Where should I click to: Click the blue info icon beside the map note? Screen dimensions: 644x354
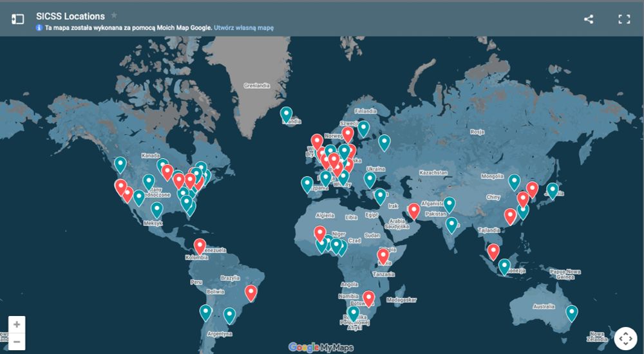[x=39, y=28]
